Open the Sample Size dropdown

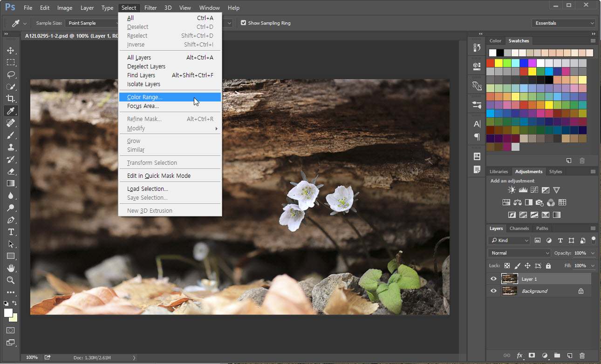(93, 23)
